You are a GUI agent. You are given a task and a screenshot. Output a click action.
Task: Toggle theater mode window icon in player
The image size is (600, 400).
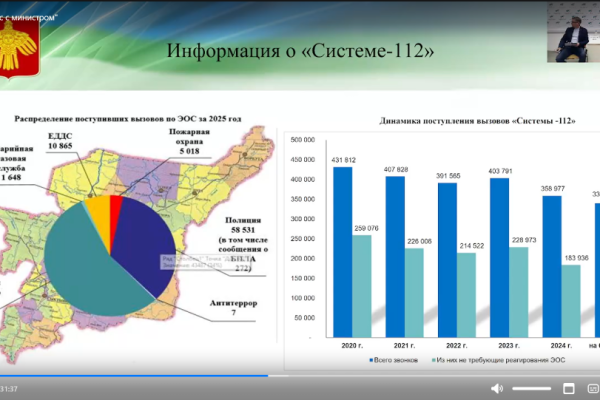coord(569,389)
